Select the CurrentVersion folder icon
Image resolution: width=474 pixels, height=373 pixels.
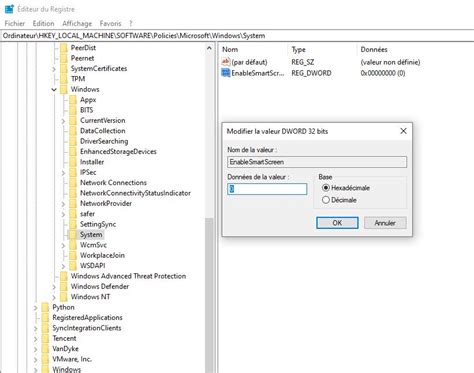73,120
